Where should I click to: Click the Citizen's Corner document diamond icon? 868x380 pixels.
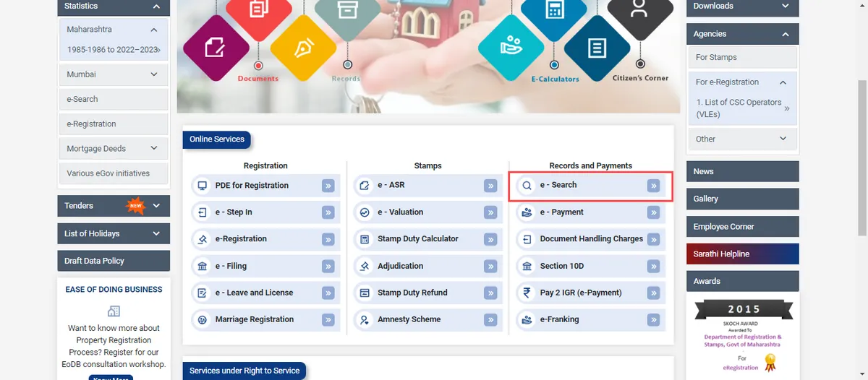tap(597, 48)
